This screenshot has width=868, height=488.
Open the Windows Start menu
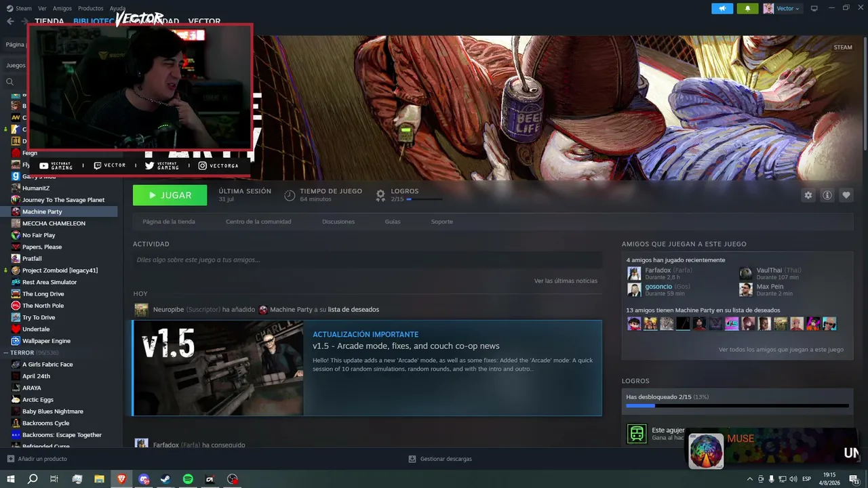pyautogui.click(x=11, y=479)
